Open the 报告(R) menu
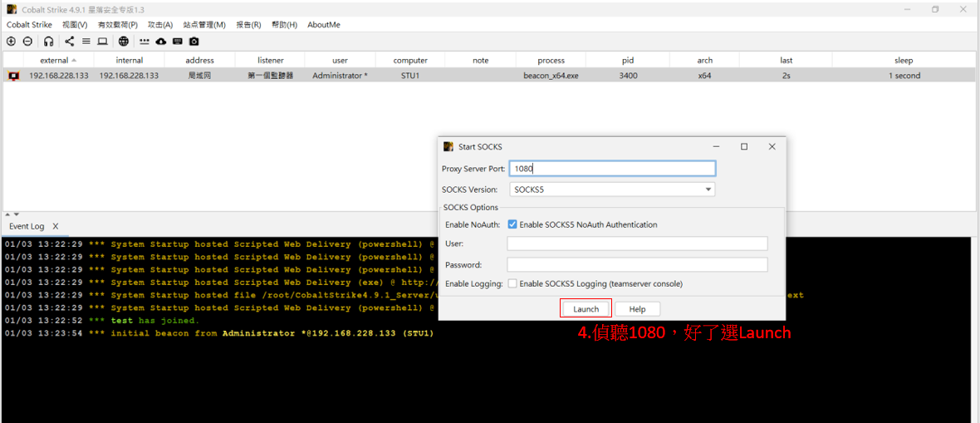Screen dimensions: 980x423 coord(249,24)
